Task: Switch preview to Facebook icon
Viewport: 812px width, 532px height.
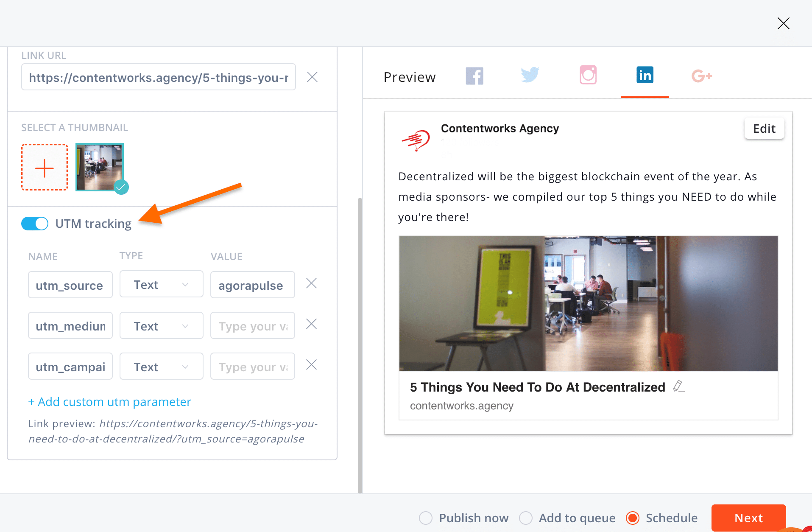Action: (474, 76)
